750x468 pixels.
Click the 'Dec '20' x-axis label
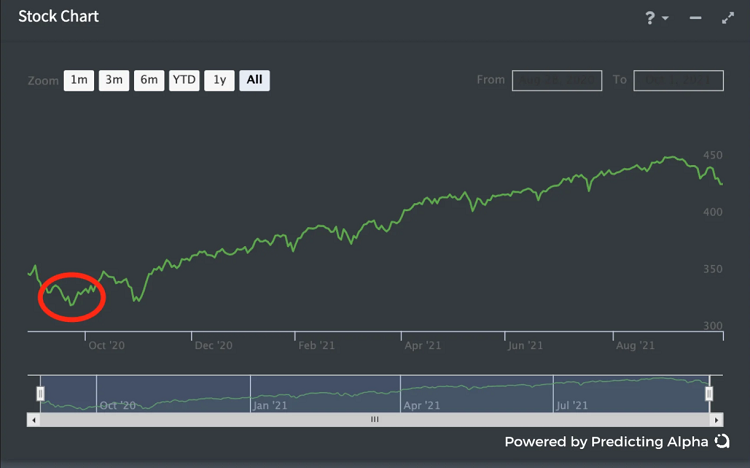[x=213, y=345]
